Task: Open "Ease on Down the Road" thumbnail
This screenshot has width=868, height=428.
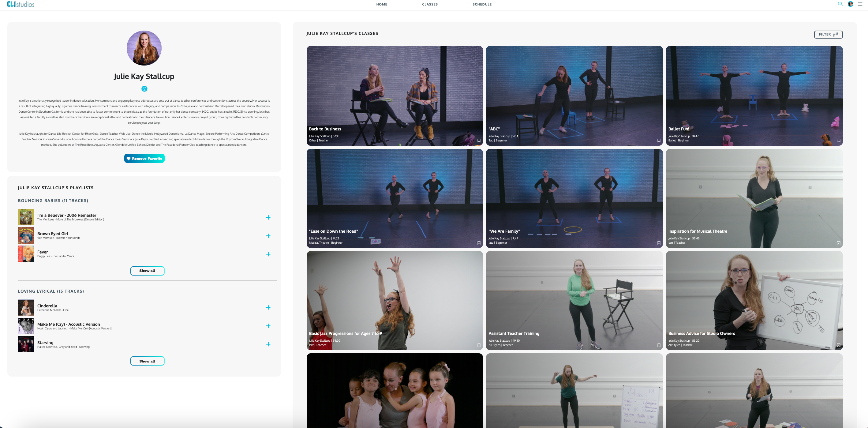Action: (x=395, y=198)
